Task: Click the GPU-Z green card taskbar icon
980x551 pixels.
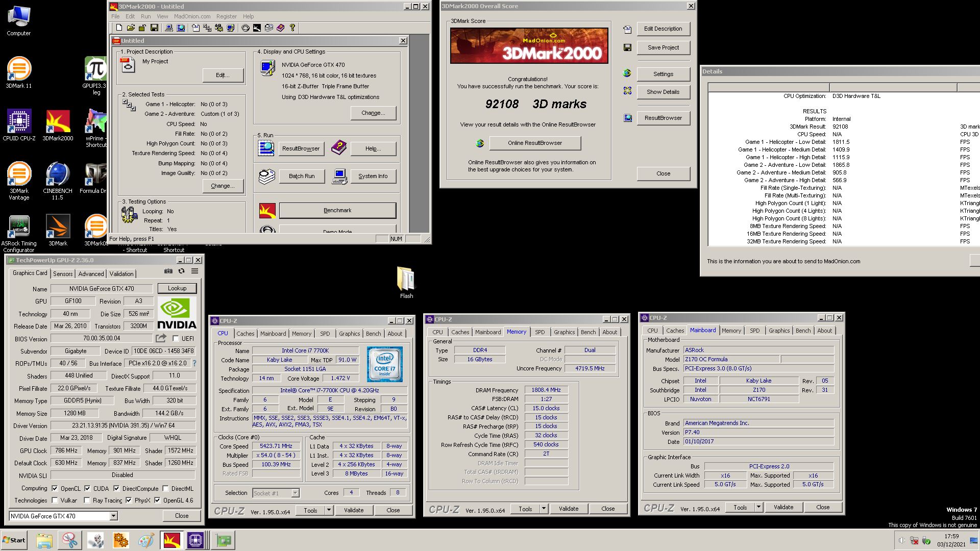Action: pos(224,540)
